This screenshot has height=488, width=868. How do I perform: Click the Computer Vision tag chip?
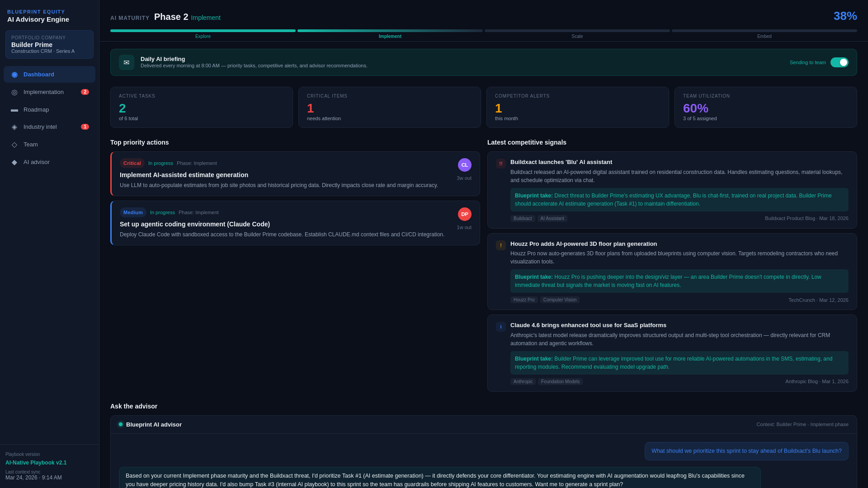click(560, 300)
